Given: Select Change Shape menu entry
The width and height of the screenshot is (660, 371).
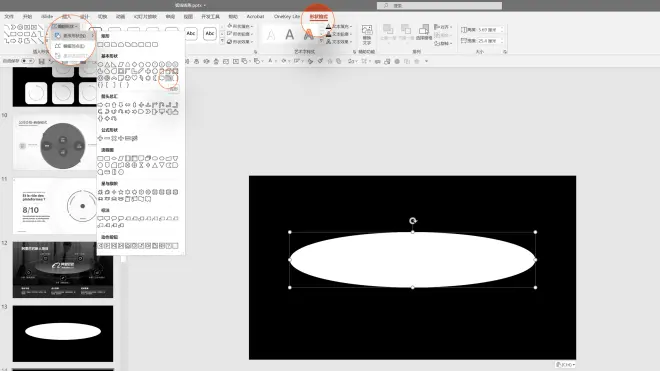Looking at the screenshot, I should 74,36.
